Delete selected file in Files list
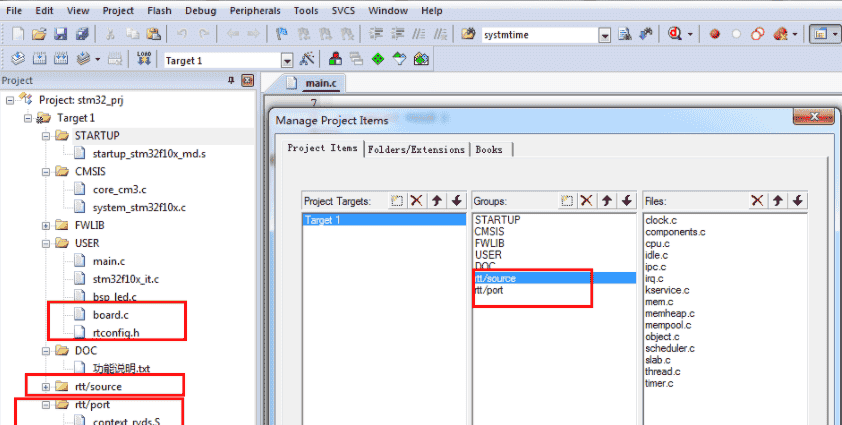Screen dimensions: 842x425 758,201
